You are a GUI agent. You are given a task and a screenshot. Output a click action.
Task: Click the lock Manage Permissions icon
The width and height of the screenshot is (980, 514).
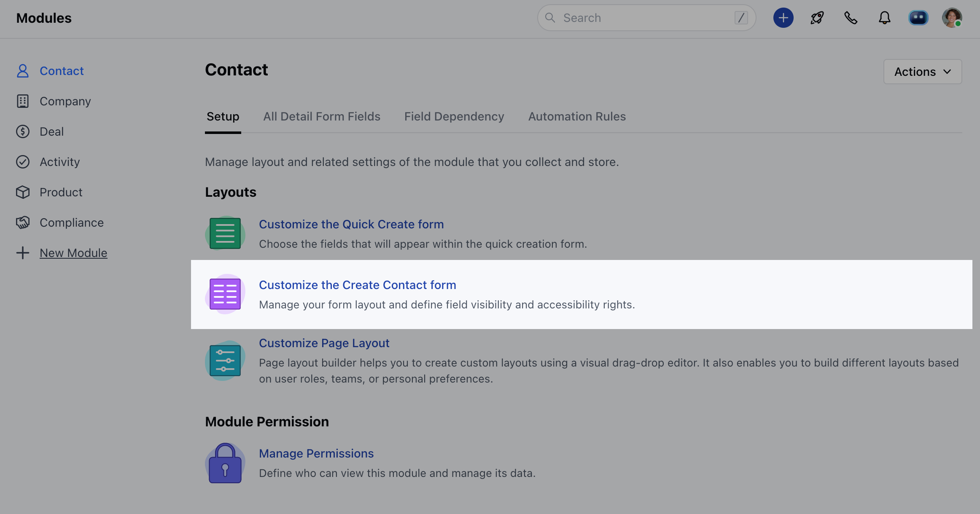coord(225,463)
